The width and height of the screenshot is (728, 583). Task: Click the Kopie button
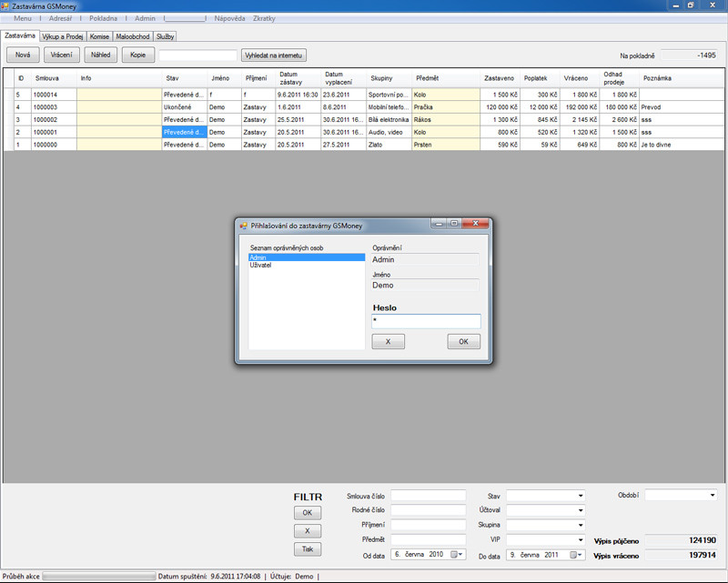coord(138,55)
